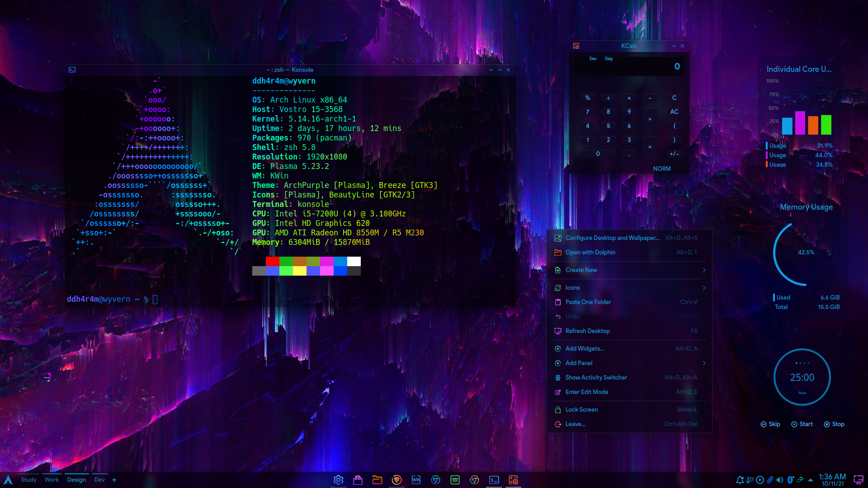The image size is (868, 488).
Task: Open System Settings from the taskbar
Action: click(338, 480)
